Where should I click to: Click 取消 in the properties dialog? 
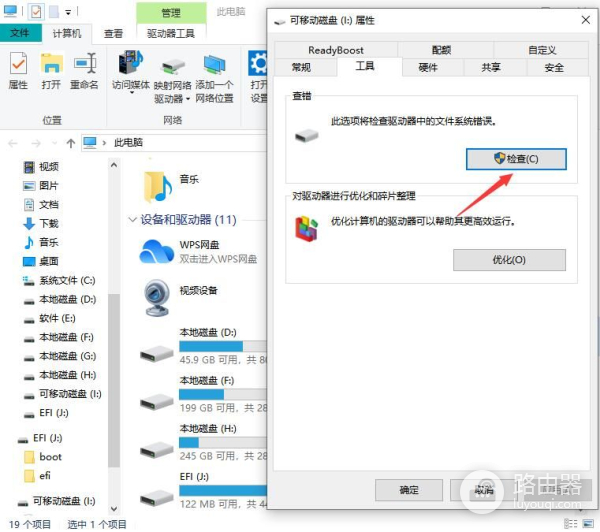click(484, 490)
